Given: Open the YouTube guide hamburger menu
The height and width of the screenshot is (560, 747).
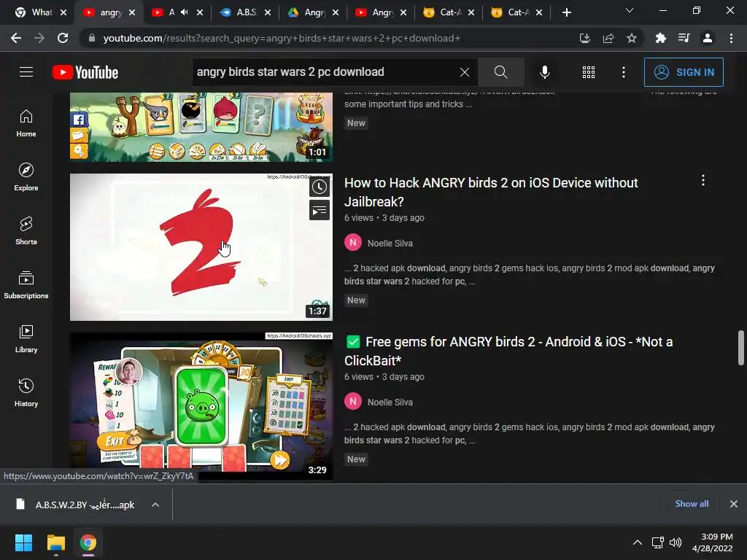Looking at the screenshot, I should click(x=26, y=72).
